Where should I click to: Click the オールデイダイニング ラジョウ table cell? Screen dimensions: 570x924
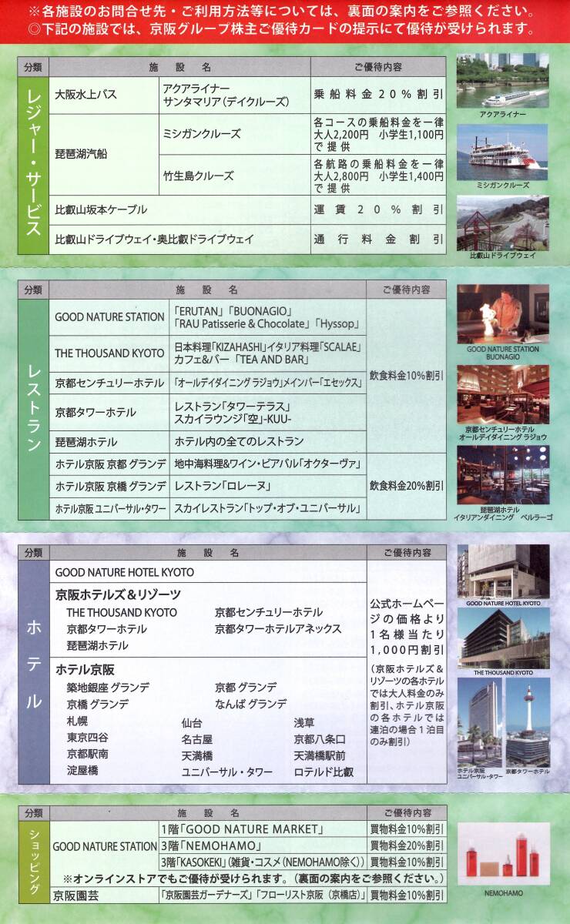click(268, 383)
